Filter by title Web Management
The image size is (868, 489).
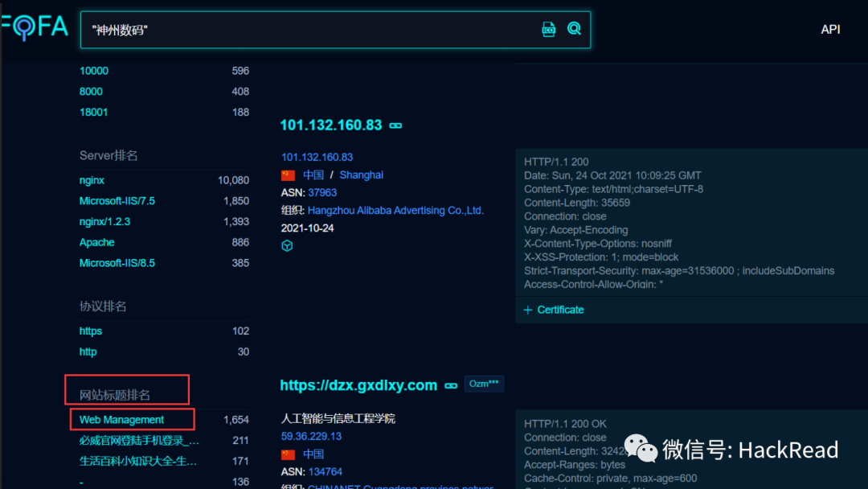click(x=121, y=420)
